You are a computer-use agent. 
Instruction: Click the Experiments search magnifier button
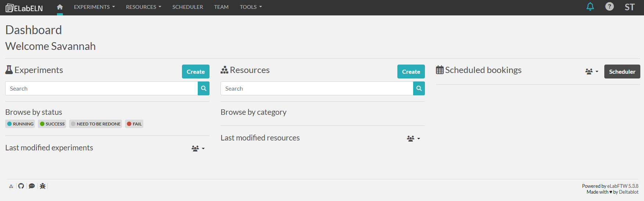(204, 88)
